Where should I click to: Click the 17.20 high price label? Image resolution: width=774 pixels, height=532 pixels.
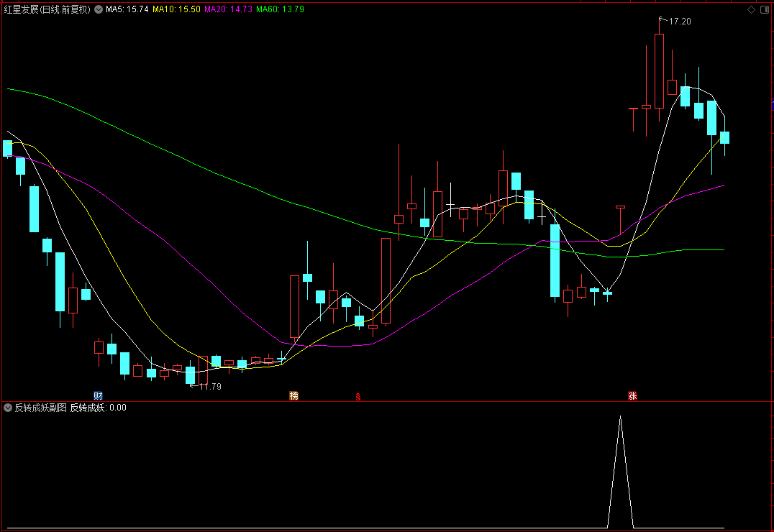(680, 22)
